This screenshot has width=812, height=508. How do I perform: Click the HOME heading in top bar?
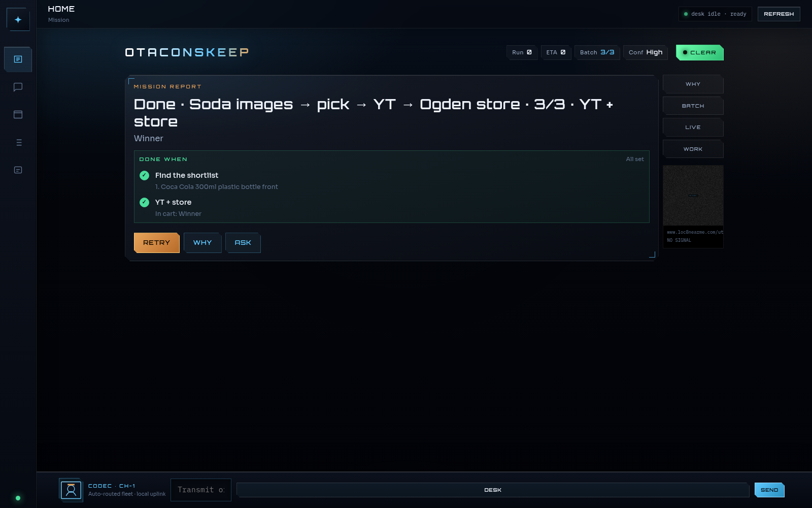coord(61,9)
